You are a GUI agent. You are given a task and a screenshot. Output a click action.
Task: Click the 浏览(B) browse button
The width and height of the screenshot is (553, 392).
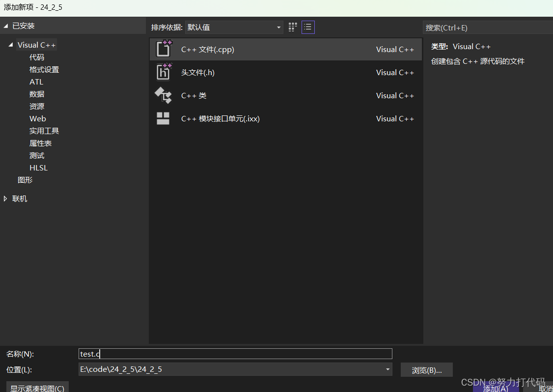[x=426, y=369]
